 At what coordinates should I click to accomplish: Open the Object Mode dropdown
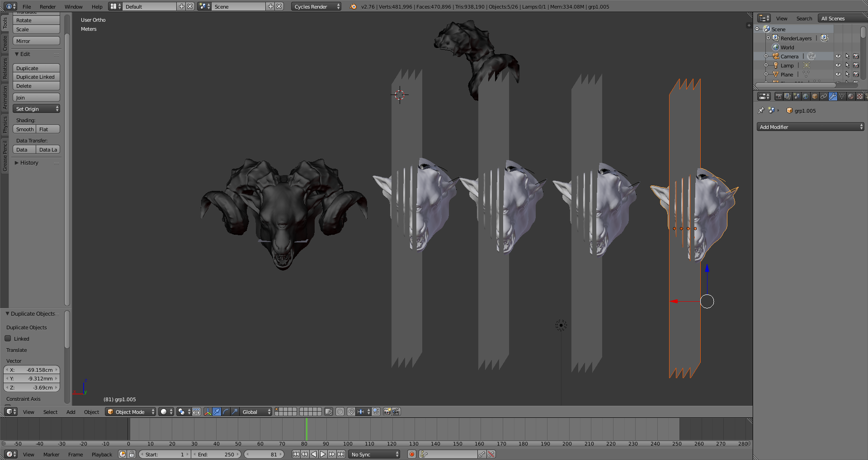pyautogui.click(x=131, y=412)
